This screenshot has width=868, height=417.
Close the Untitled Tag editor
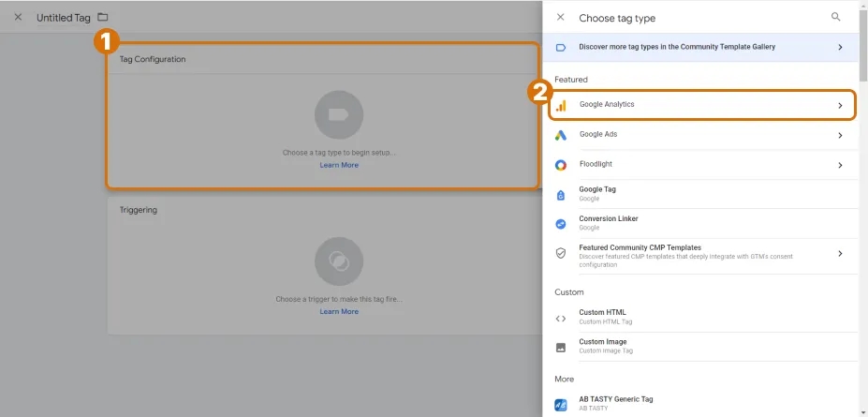click(x=19, y=17)
